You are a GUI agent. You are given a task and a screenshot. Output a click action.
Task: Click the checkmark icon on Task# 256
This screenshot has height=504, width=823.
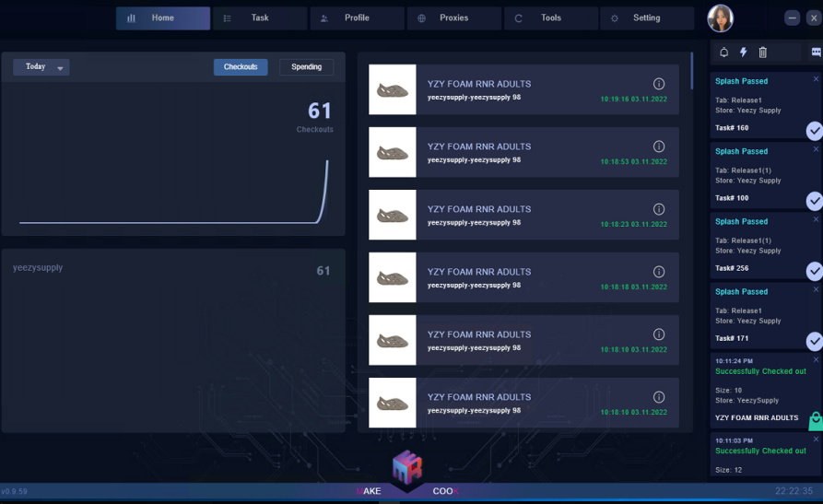tap(814, 271)
